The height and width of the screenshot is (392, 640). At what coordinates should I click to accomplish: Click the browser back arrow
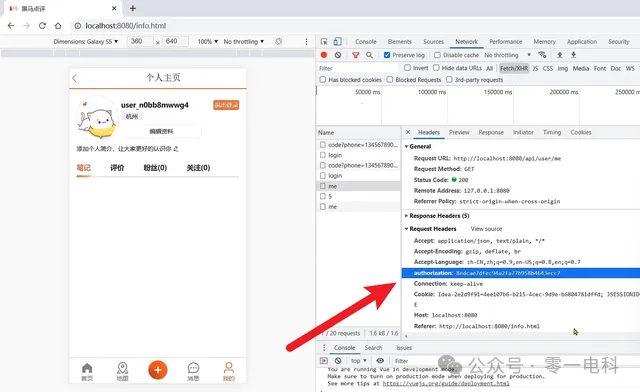coord(11,26)
